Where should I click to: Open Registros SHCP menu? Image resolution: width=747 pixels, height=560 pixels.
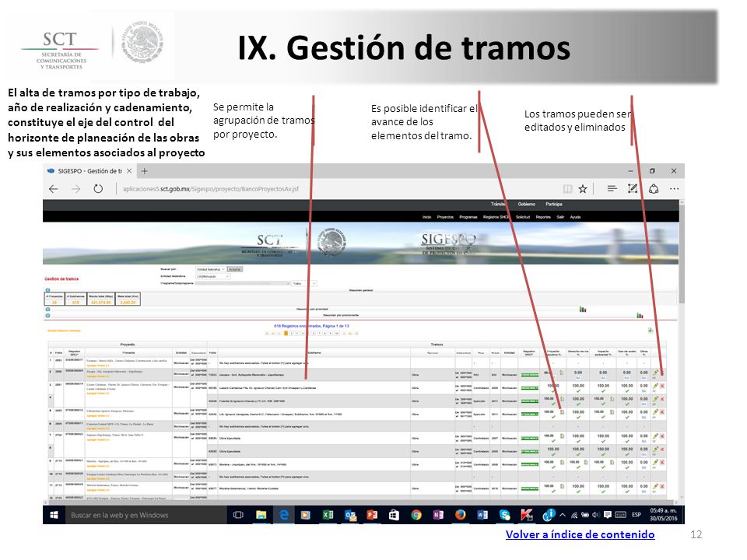496,217
